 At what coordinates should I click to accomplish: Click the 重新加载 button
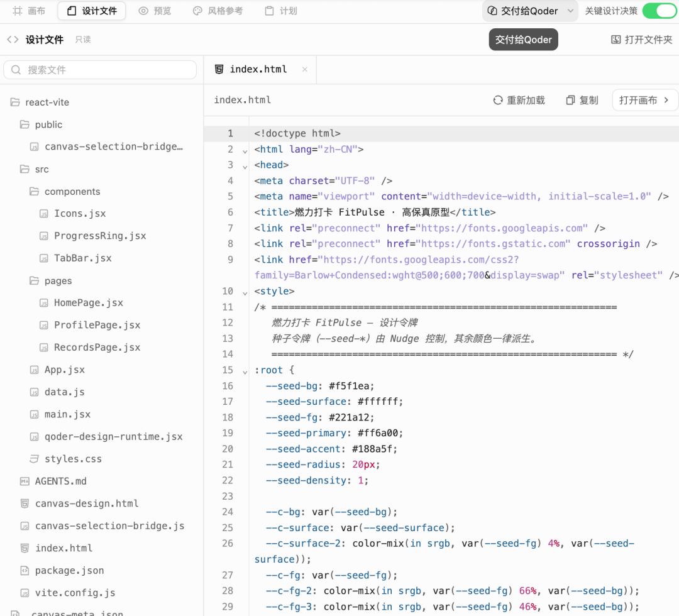click(x=519, y=101)
